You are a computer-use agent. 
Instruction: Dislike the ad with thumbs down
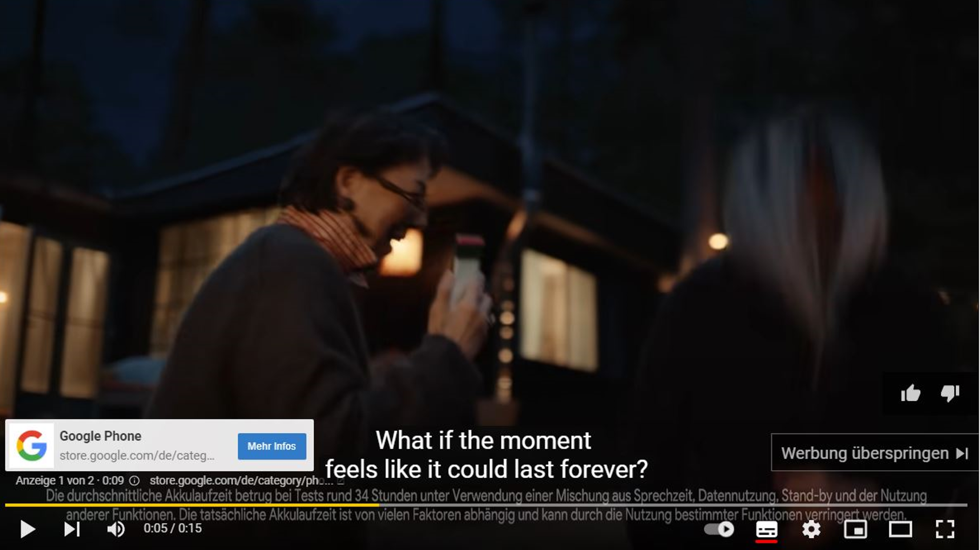click(x=950, y=393)
